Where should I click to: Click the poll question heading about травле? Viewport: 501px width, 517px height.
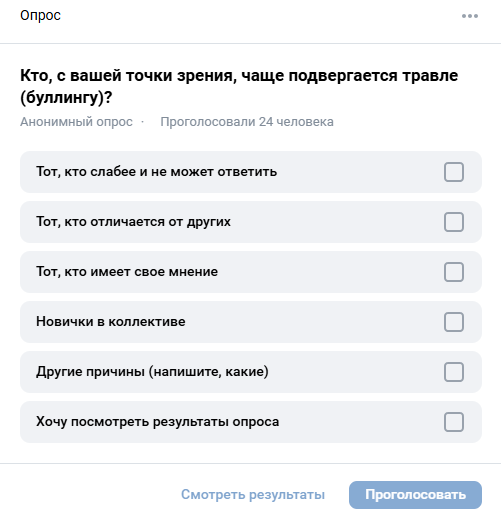[x=239, y=86]
